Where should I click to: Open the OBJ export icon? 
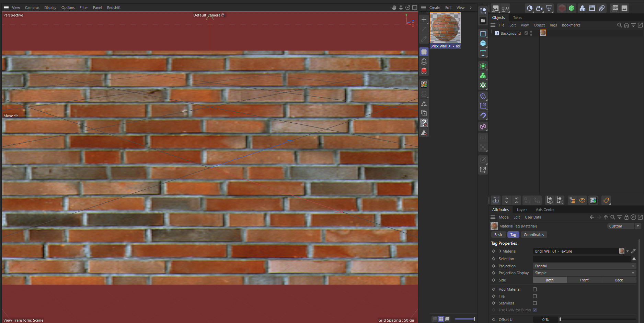click(x=505, y=8)
